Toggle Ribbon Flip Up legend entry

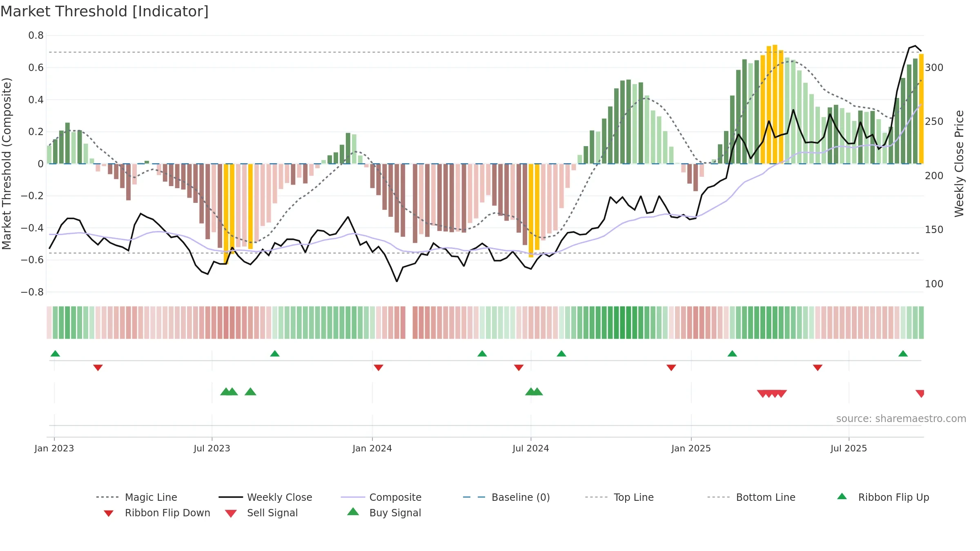tap(883, 497)
